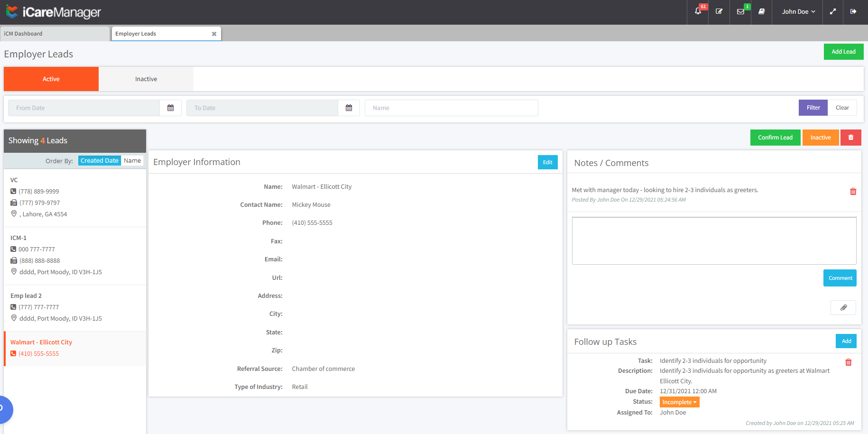Viewport: 868px width, 434px height.
Task: Focus the From Date field
Action: point(84,108)
